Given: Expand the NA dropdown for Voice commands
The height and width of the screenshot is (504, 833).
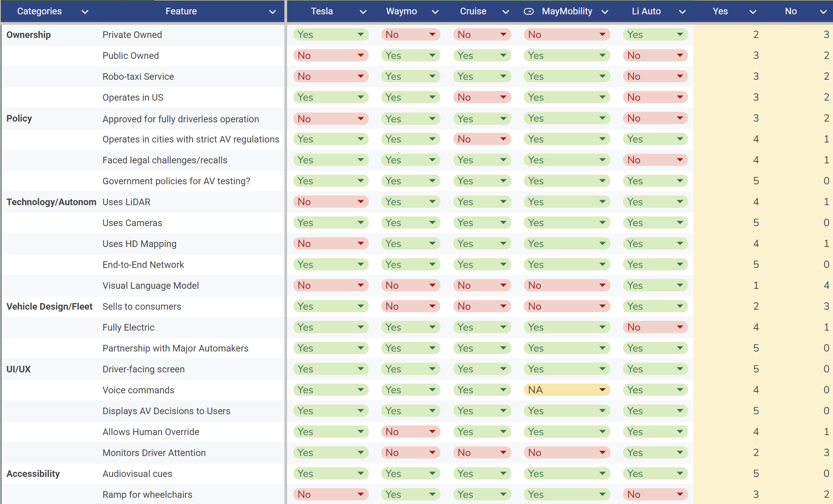Looking at the screenshot, I should (602, 390).
